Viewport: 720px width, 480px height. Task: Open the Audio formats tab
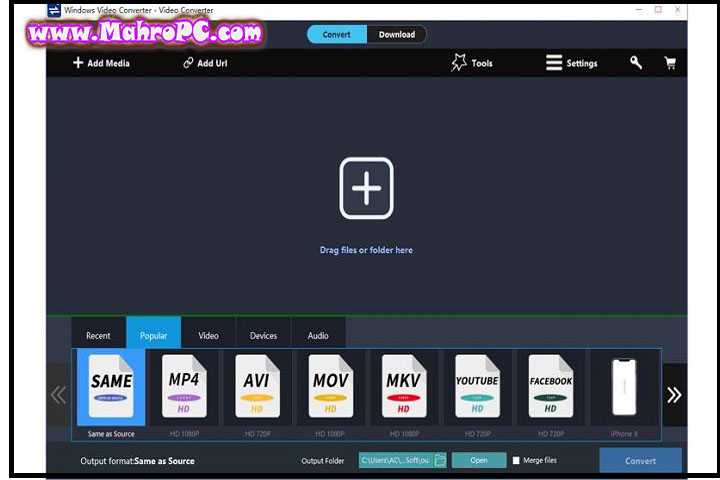coord(318,335)
